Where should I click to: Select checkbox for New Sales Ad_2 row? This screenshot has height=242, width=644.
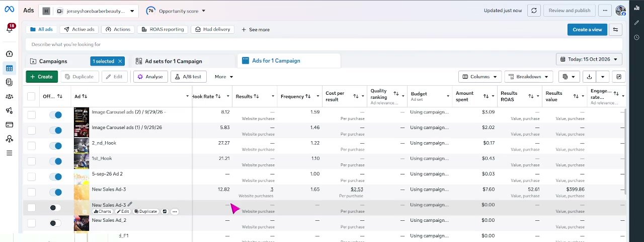coord(31,223)
